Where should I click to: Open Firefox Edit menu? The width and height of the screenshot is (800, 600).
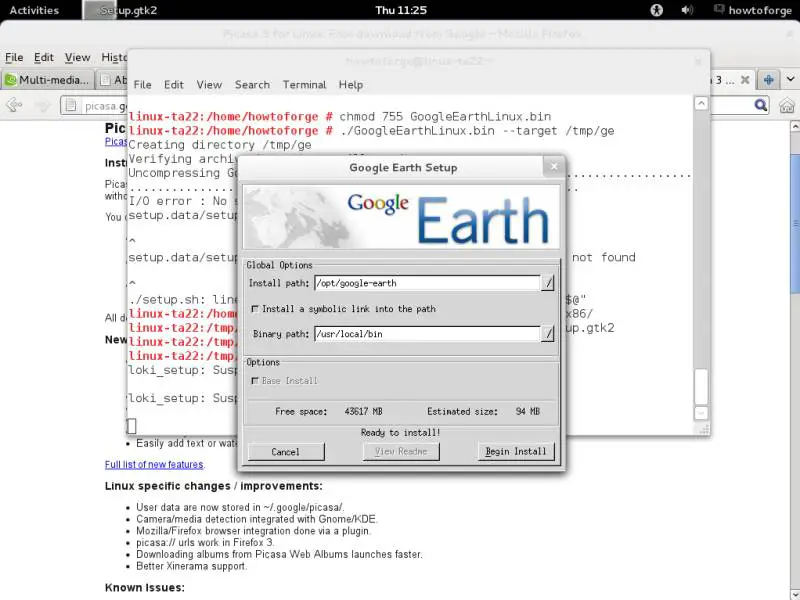click(44, 58)
